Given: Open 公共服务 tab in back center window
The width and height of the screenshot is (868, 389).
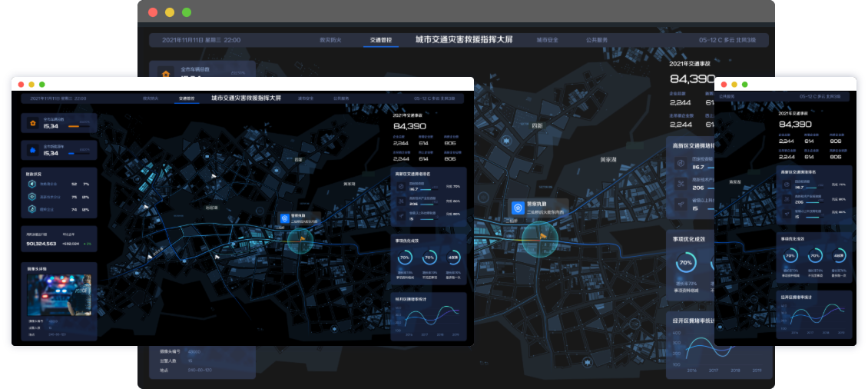Looking at the screenshot, I should coord(597,39).
